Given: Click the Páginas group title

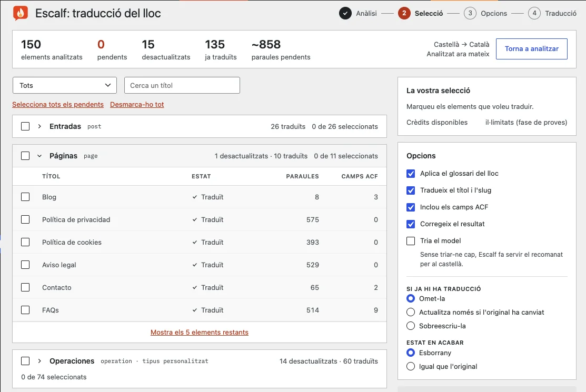Looking at the screenshot, I should (63, 156).
